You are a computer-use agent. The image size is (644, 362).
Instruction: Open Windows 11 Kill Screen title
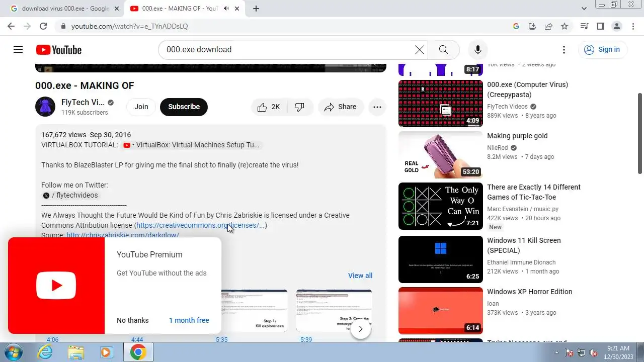[x=524, y=245]
